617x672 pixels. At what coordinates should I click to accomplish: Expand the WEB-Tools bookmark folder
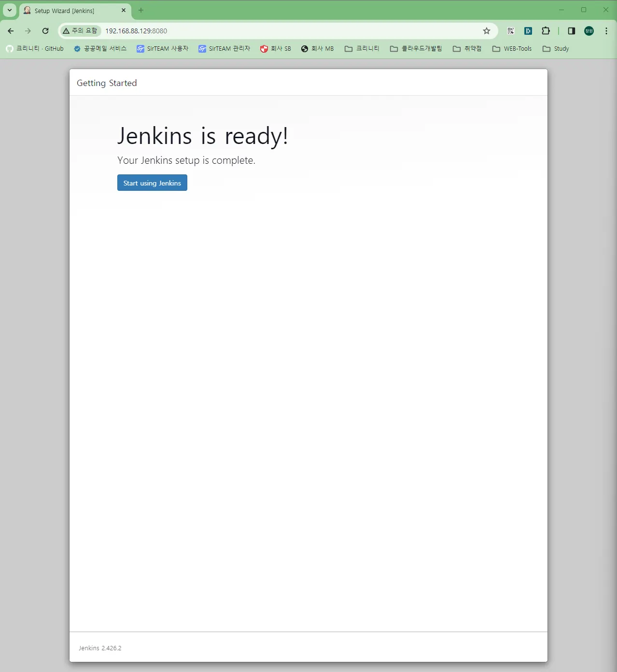pos(512,49)
